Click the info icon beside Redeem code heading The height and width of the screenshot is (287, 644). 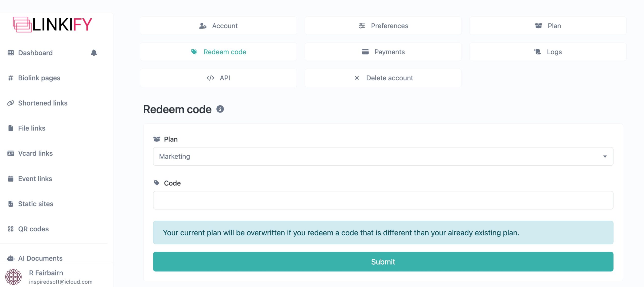point(220,109)
